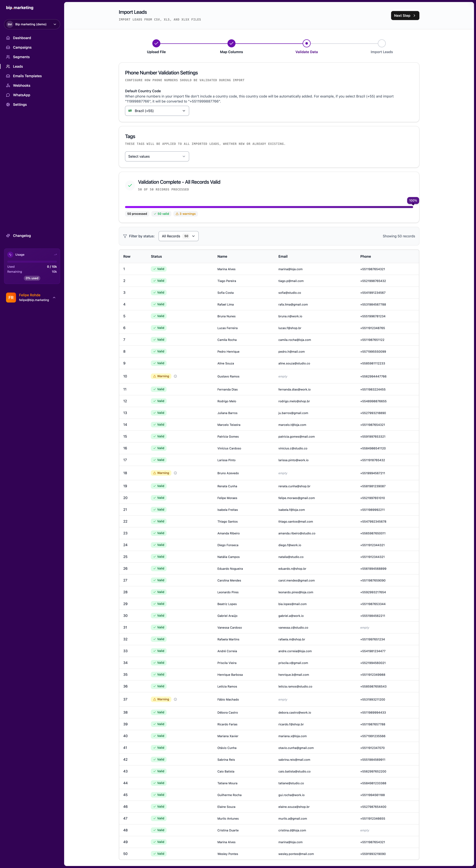This screenshot has width=476, height=868.
Task: Click the 3 warnings badge
Action: pyautogui.click(x=186, y=214)
